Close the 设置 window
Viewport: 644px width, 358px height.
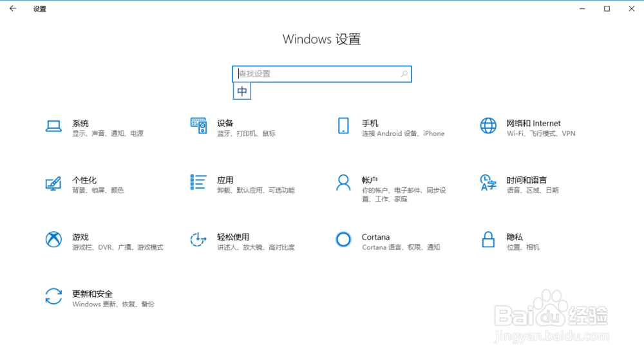631,8
